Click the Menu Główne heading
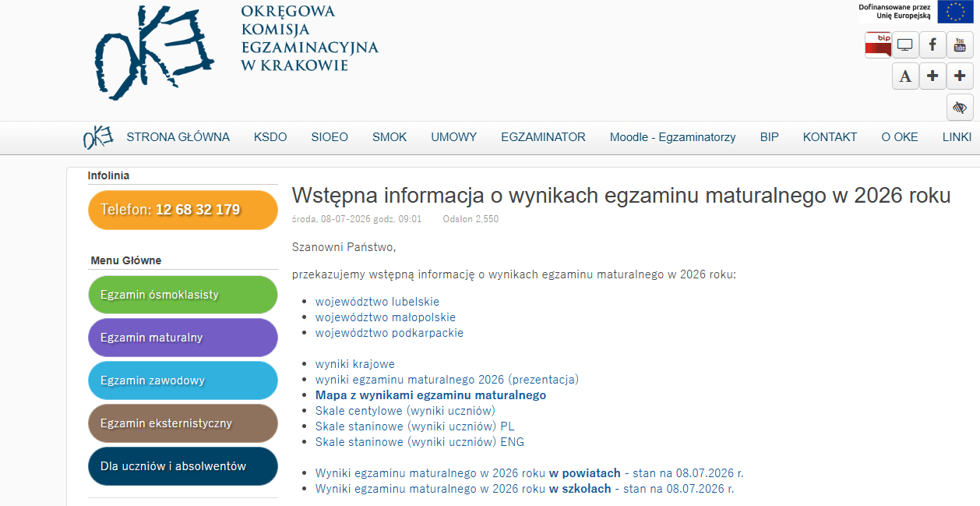Image resolution: width=980 pixels, height=506 pixels. point(126,260)
